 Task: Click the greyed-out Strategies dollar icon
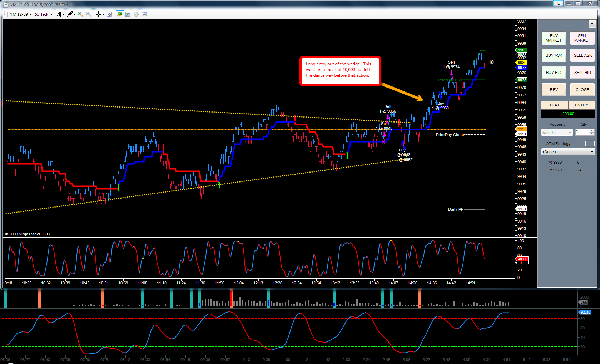(x=136, y=14)
